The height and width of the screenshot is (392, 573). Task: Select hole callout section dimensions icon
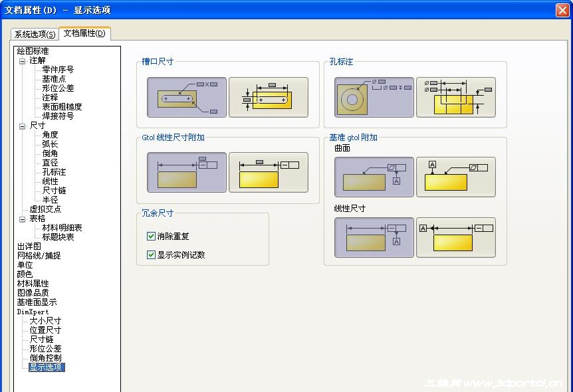tap(456, 97)
